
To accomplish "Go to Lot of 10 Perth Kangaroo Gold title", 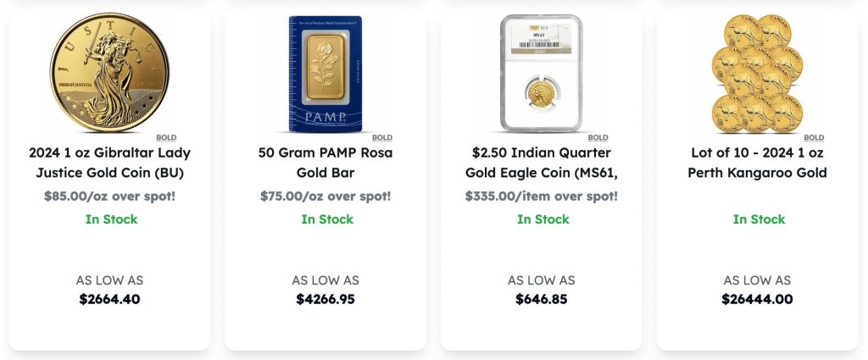I will (x=757, y=163).
